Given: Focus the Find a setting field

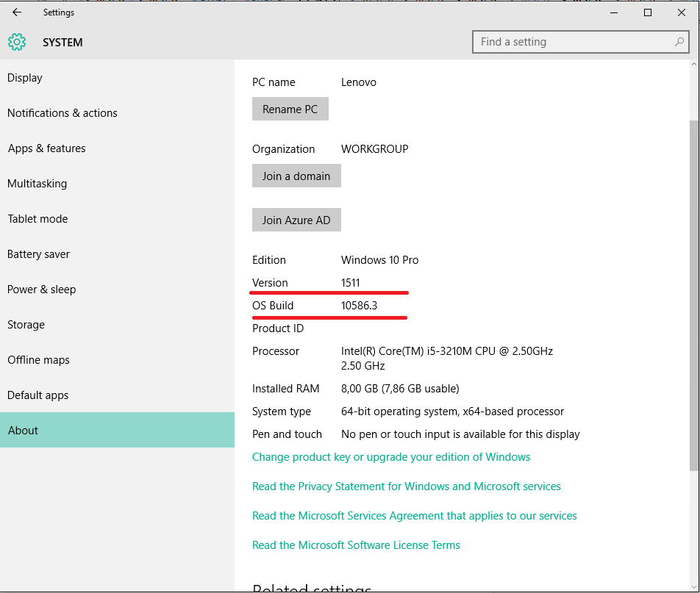Looking at the screenshot, I should 580,42.
